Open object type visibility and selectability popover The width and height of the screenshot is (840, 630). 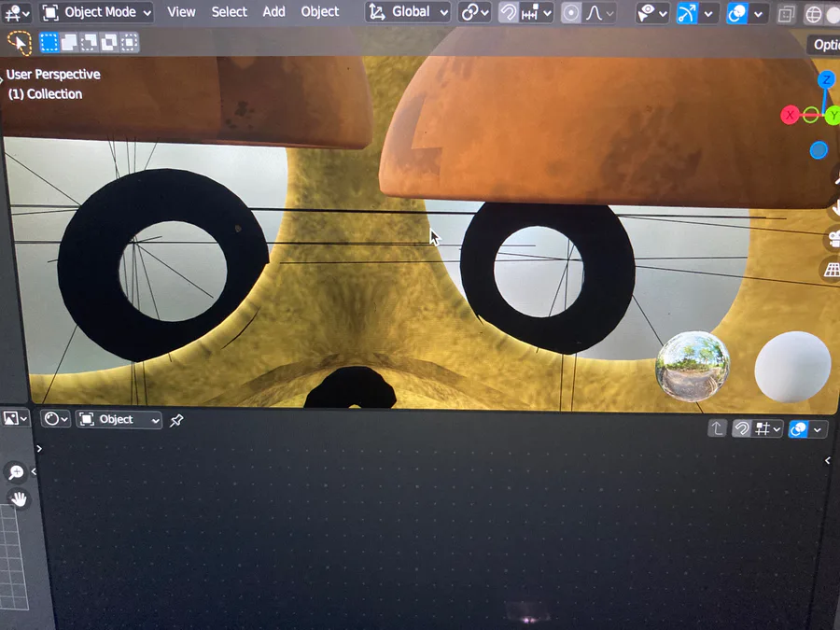[652, 13]
